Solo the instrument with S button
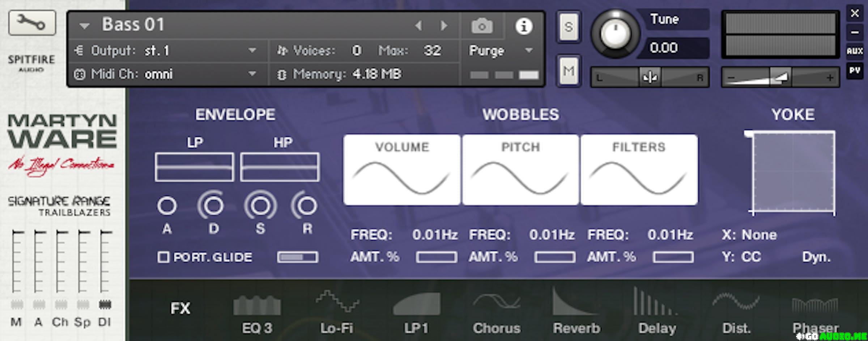868x341 pixels. coord(569,27)
